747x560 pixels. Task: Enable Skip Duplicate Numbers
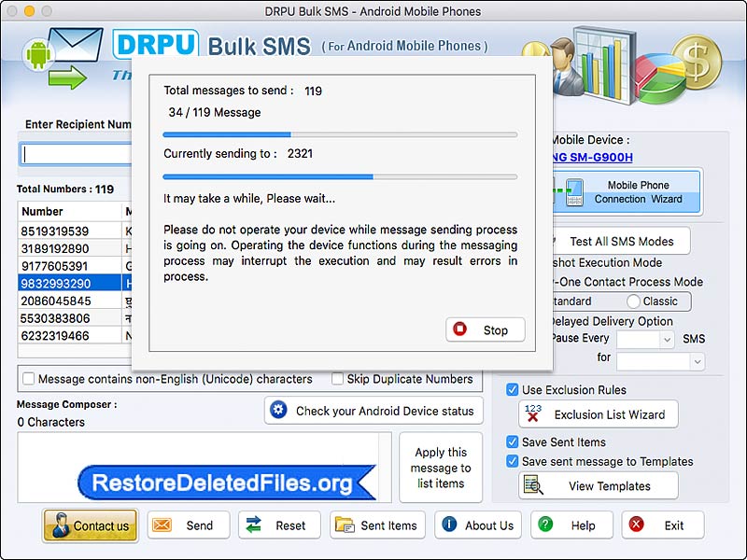[337, 380]
